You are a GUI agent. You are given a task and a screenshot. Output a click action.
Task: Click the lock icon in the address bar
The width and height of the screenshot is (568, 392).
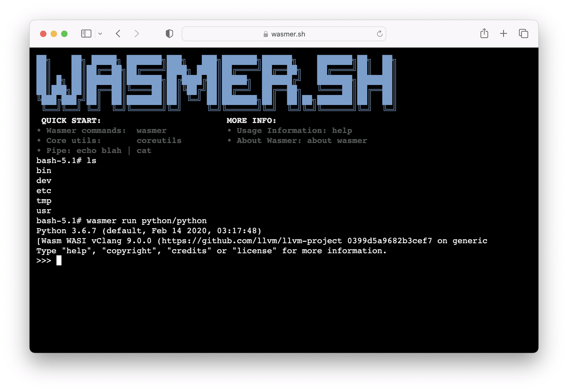266,34
